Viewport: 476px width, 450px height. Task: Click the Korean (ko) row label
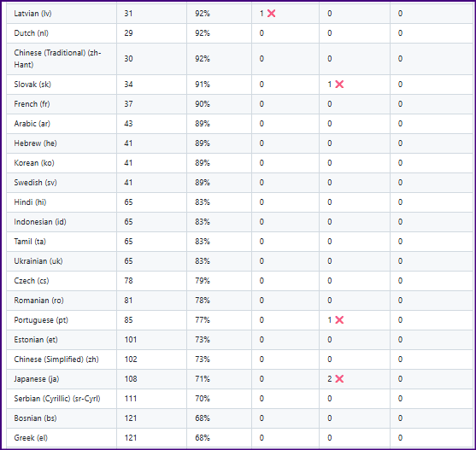pyautogui.click(x=34, y=163)
